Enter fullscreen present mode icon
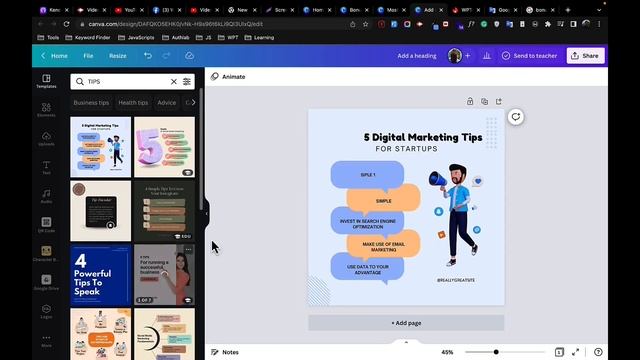Image resolution: width=640 pixels, height=360 pixels. click(576, 352)
